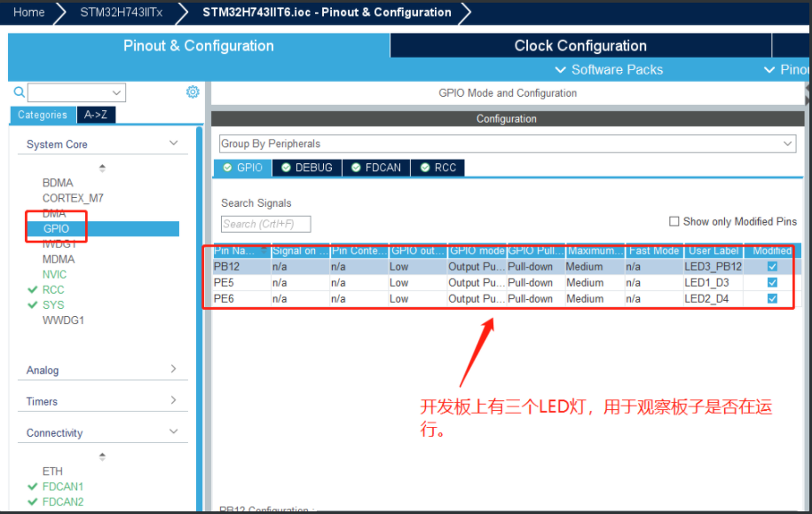Toggle the Modified checkbox for PE6
The image size is (812, 514).
coord(772,298)
